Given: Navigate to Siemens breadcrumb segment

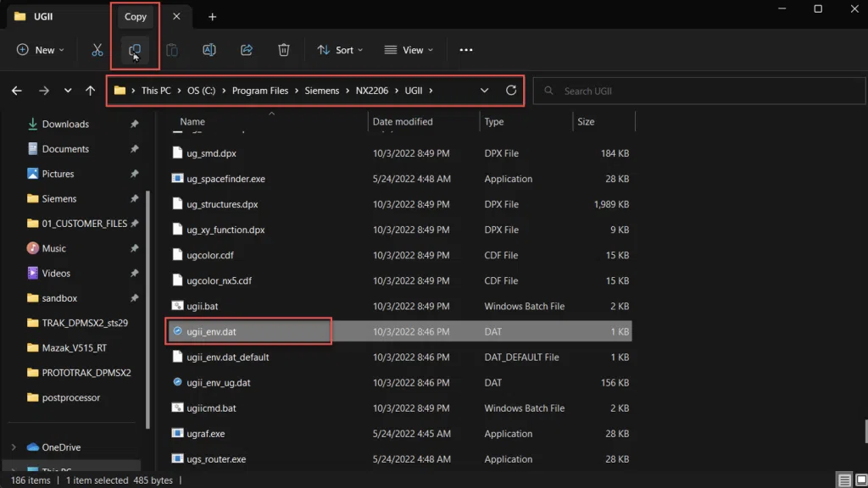Looking at the screenshot, I should pyautogui.click(x=321, y=91).
